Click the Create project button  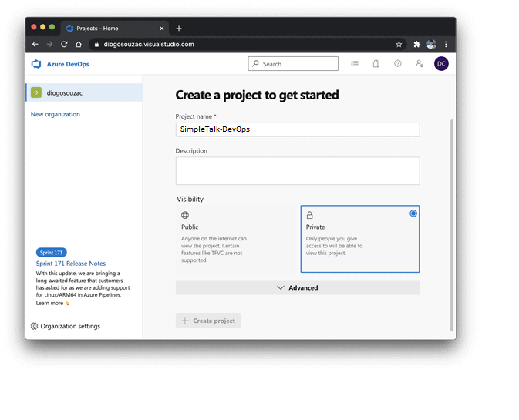click(x=208, y=321)
